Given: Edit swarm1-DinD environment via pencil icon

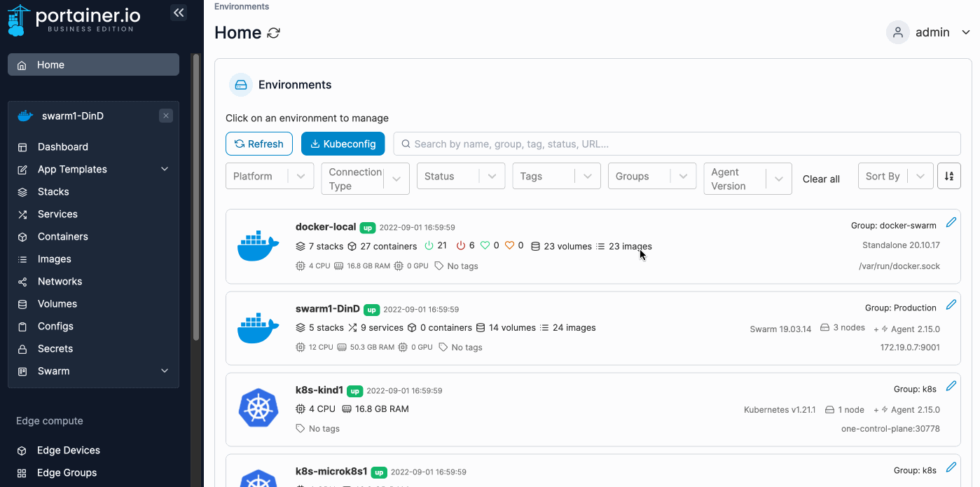Looking at the screenshot, I should pyautogui.click(x=951, y=305).
